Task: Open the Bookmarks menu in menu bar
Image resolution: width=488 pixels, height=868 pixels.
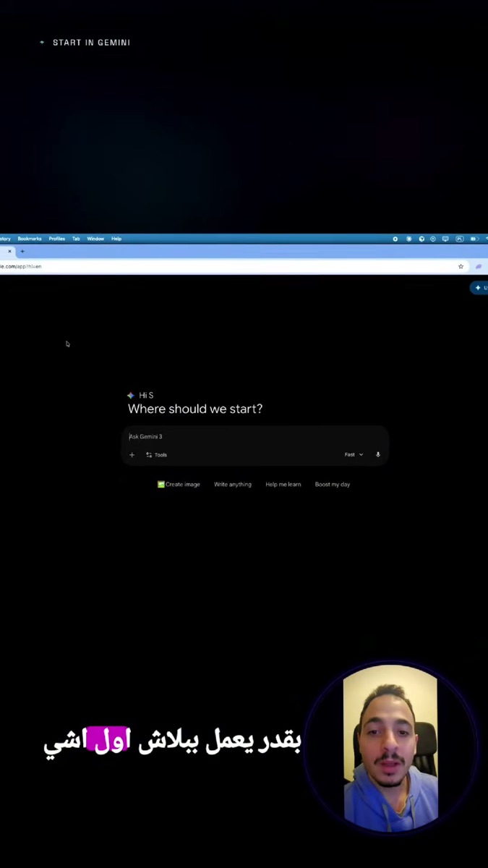Action: 30,239
